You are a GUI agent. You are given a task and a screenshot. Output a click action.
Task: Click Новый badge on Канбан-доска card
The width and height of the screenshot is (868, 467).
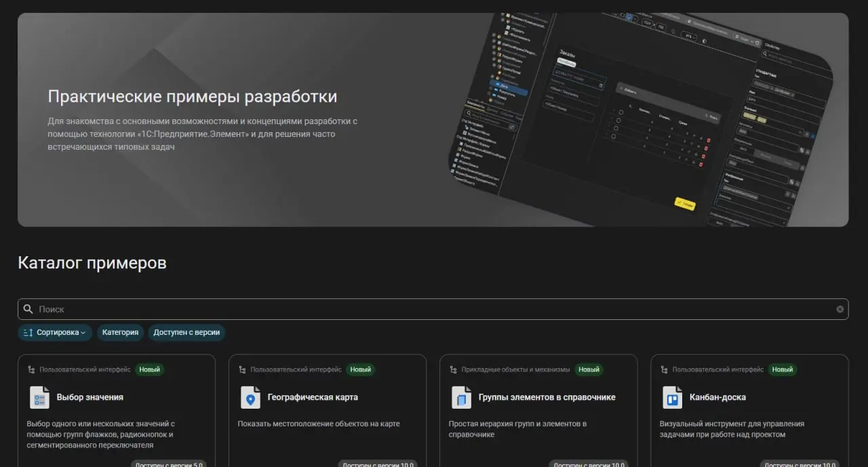coord(783,369)
